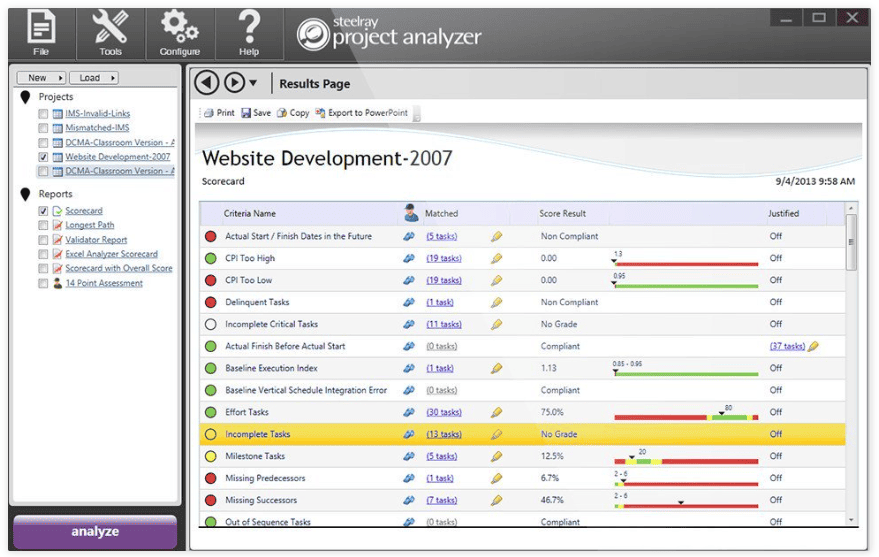Click pencil icon for Baseline Execution Index
Image resolution: width=879 pixels, height=557 pixels.
496,368
